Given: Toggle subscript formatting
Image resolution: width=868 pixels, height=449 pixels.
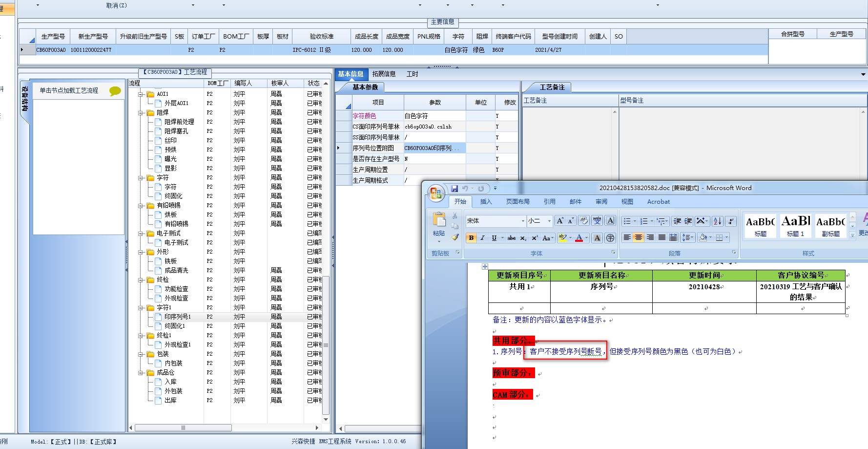Looking at the screenshot, I should (523, 238).
